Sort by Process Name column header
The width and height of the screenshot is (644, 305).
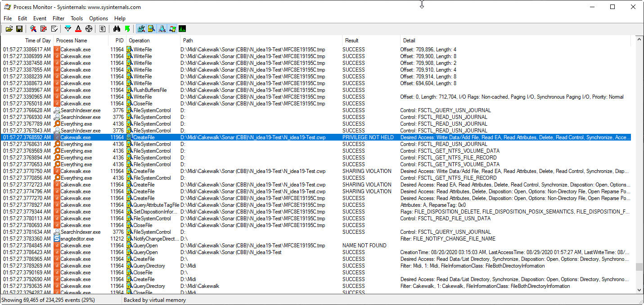coord(81,41)
